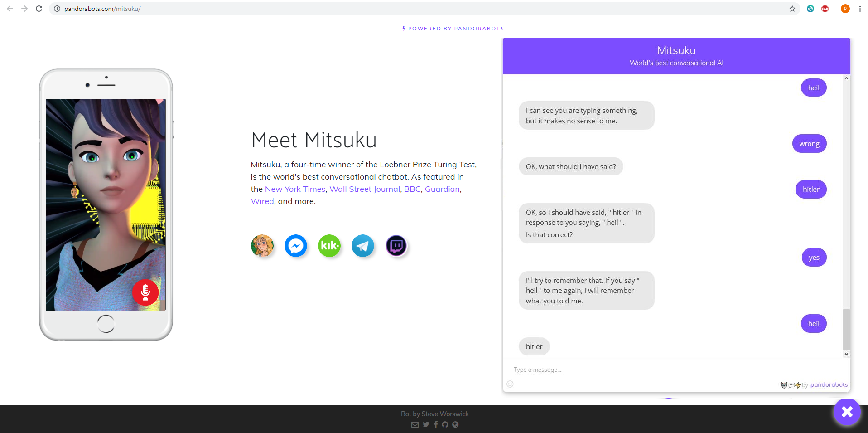View site information next to the URL
The height and width of the screenshot is (433, 868).
[57, 9]
